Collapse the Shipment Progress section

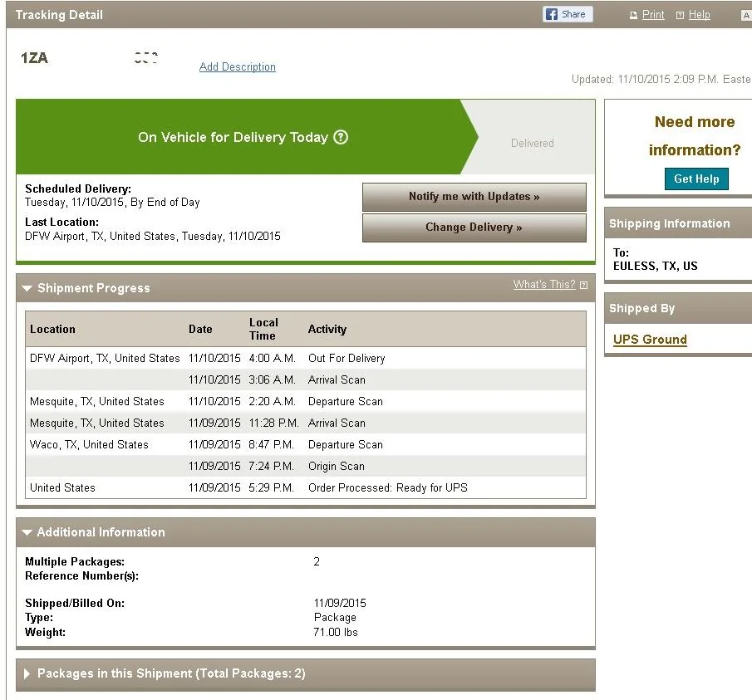27,288
